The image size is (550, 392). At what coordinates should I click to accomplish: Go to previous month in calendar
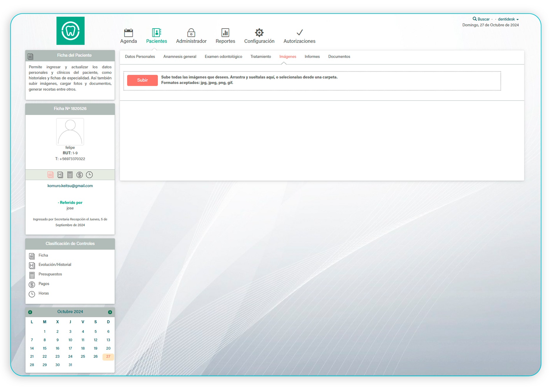coord(30,312)
